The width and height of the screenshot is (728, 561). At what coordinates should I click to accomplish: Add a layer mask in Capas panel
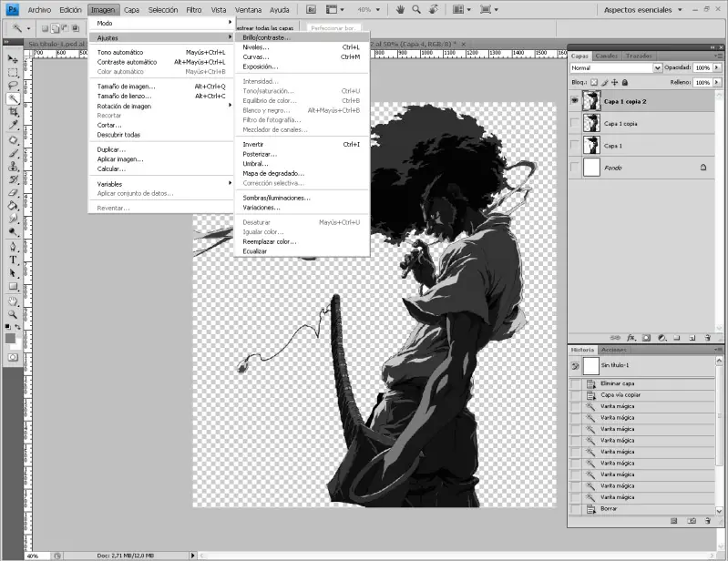(x=646, y=338)
